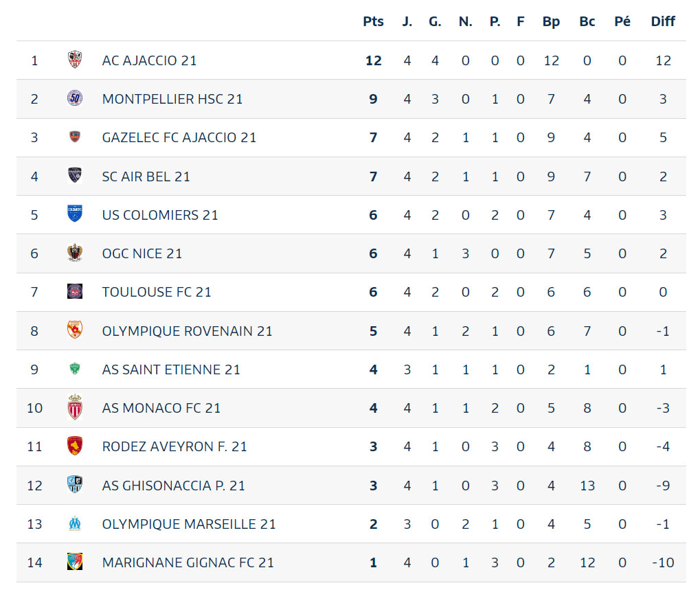Click the AC Ajaccio points value 12
The width and height of the screenshot is (700, 592).
(374, 60)
